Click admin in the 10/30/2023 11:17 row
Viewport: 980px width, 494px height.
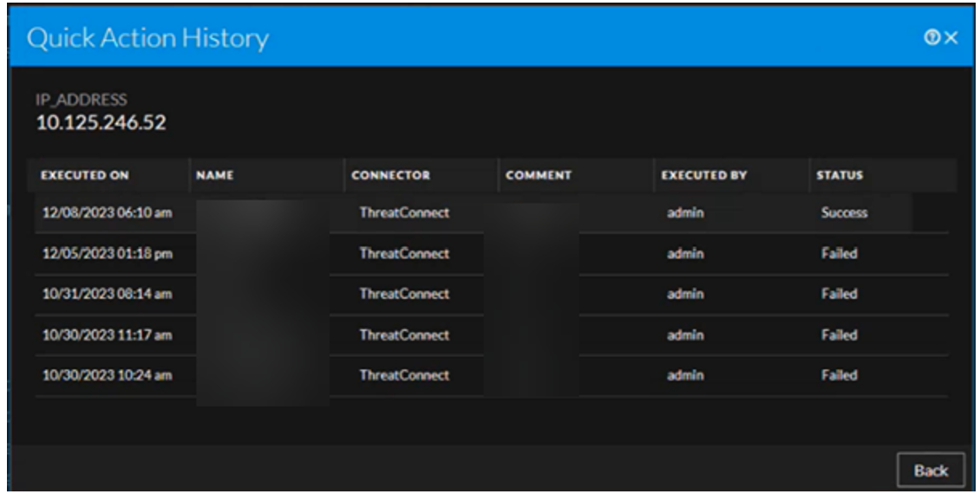point(685,335)
